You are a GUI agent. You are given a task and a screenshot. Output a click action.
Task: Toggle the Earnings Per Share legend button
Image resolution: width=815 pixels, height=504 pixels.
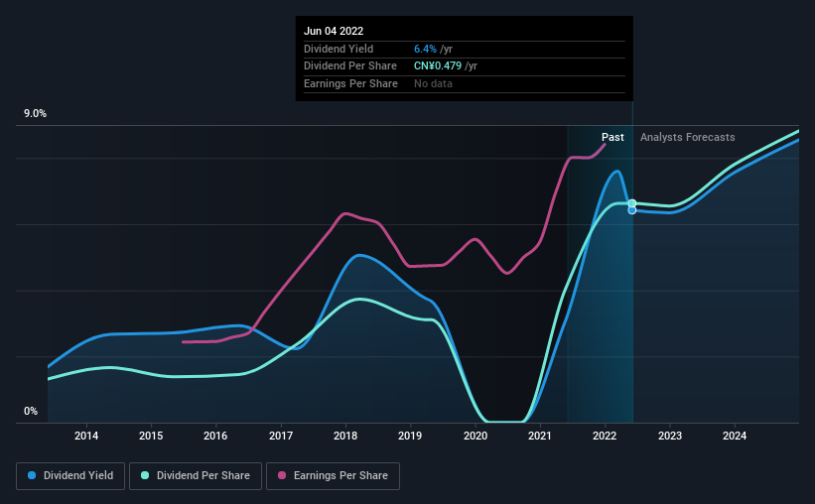[333, 476]
